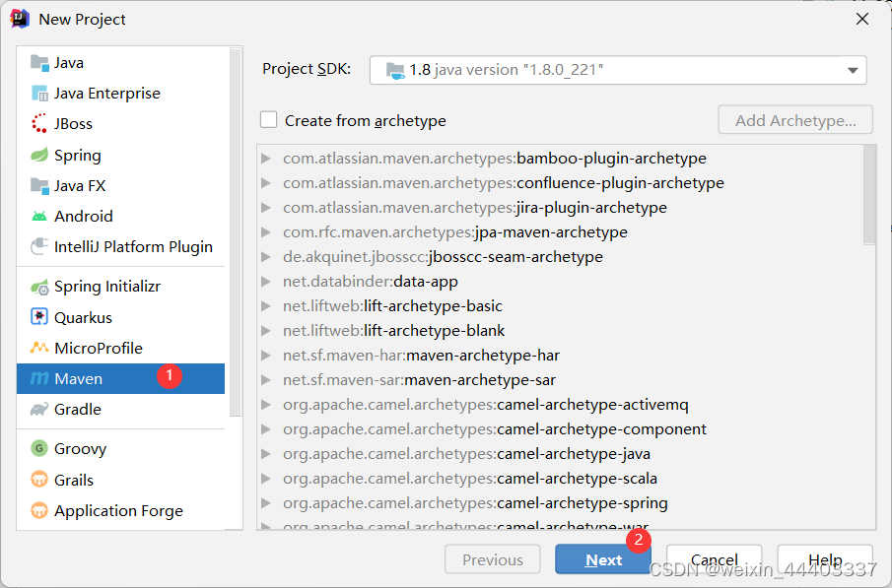Screen dimensions: 892x588
Task: Expand the bamboo-plugin-archetype entry
Action: click(x=266, y=159)
